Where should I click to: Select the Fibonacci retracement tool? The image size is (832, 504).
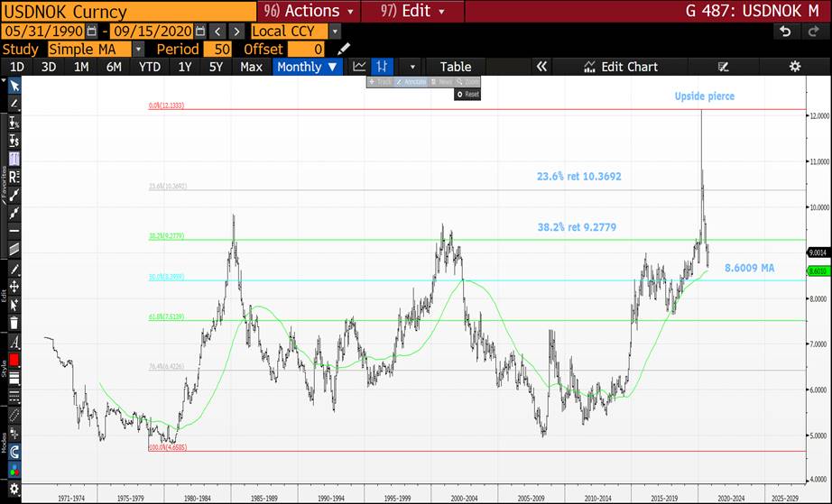click(14, 159)
